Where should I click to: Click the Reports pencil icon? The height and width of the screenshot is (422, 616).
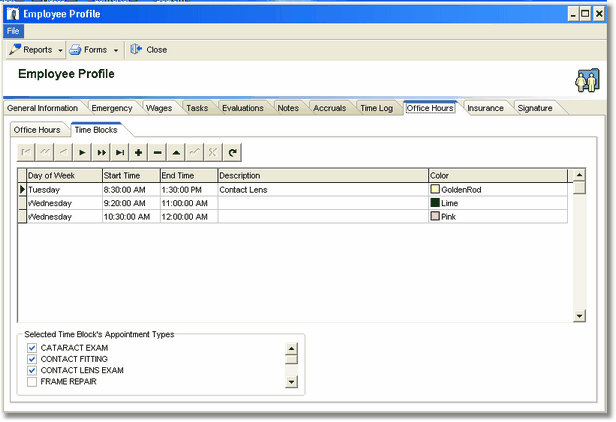15,50
